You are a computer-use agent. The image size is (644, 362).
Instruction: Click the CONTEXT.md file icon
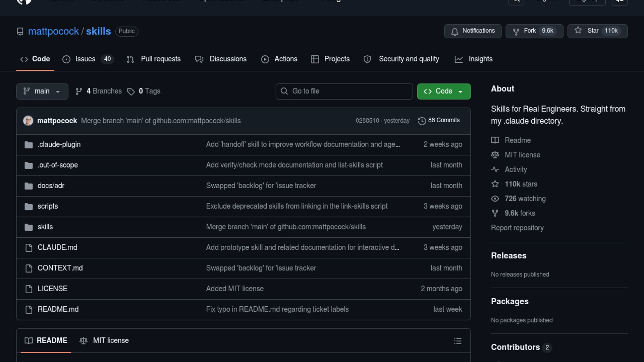(x=29, y=268)
